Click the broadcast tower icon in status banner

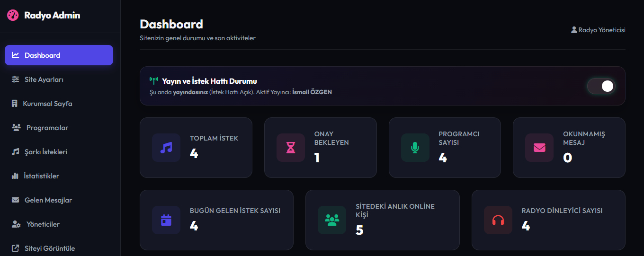[x=153, y=80]
